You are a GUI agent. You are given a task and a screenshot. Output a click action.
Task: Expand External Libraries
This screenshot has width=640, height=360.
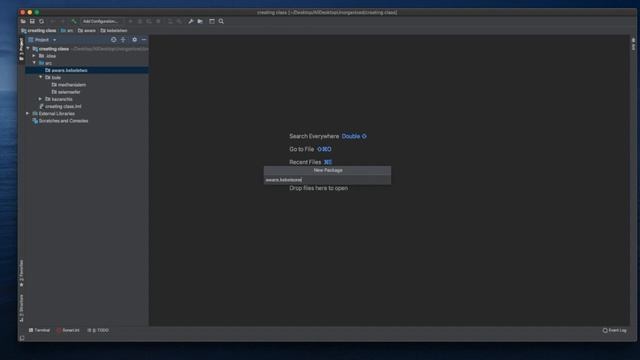[x=28, y=113]
